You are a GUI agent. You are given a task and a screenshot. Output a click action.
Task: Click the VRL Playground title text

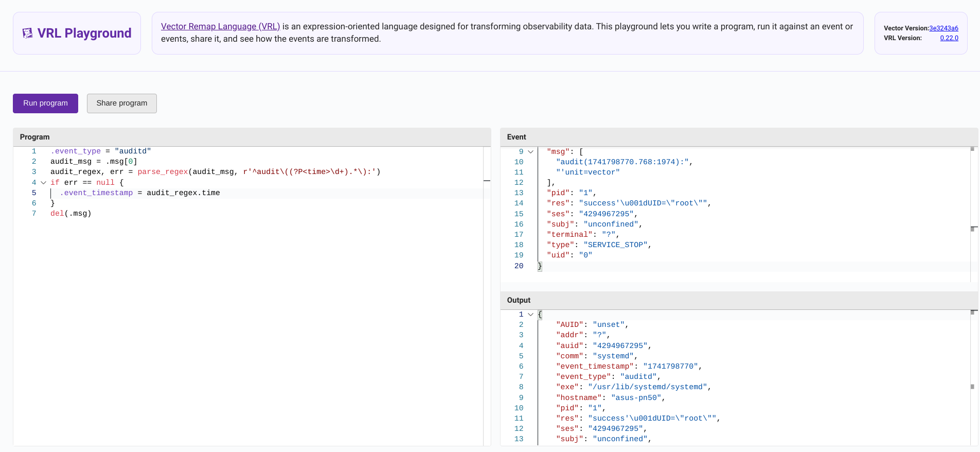point(84,33)
